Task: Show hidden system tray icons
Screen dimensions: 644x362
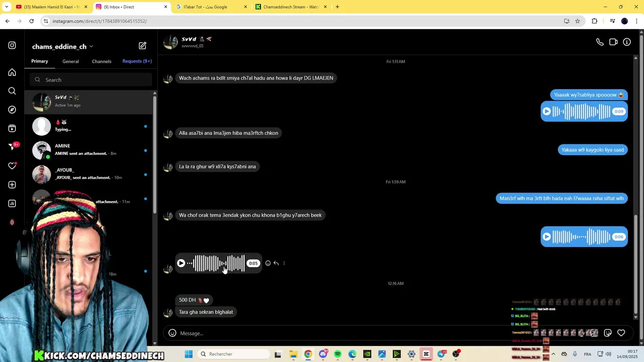Action: tap(553, 354)
